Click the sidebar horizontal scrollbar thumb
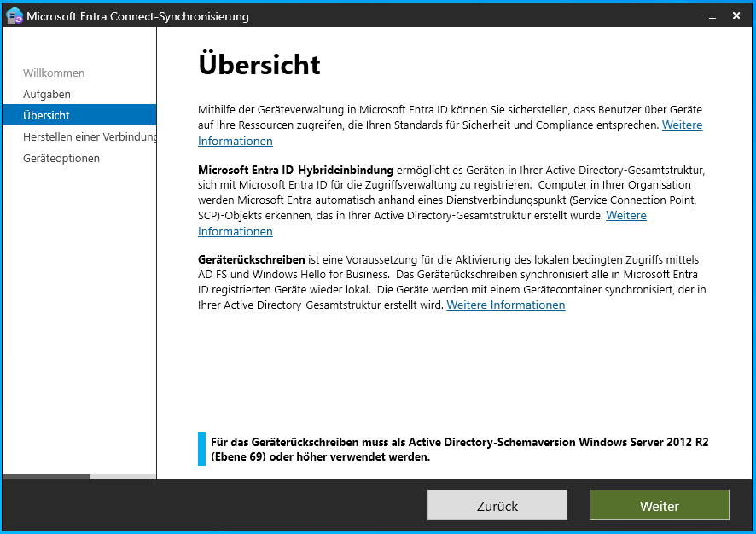This screenshot has height=534, width=756. point(46,476)
